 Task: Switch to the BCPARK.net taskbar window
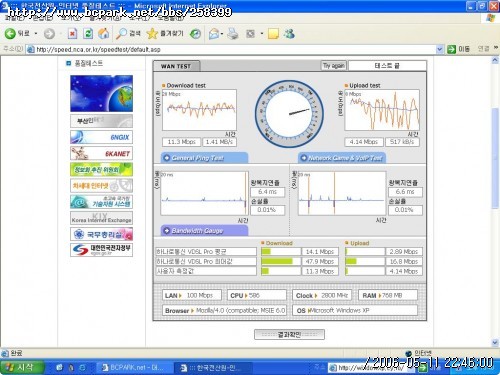point(134,368)
